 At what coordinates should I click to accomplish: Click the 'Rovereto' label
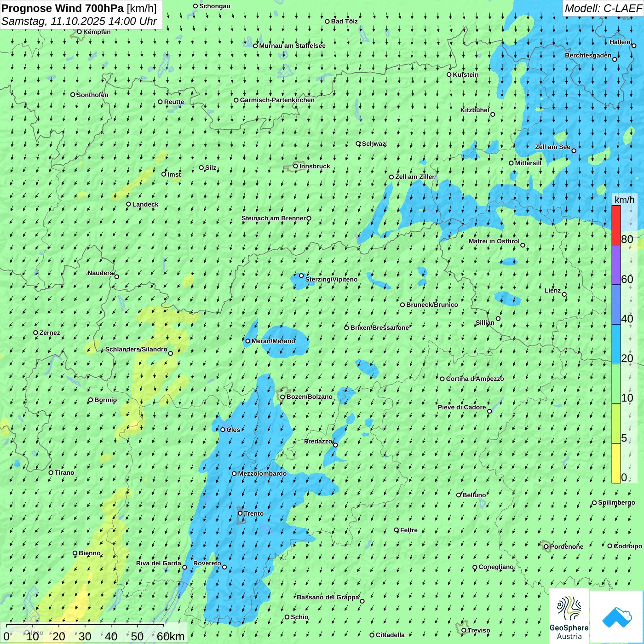click(x=207, y=563)
